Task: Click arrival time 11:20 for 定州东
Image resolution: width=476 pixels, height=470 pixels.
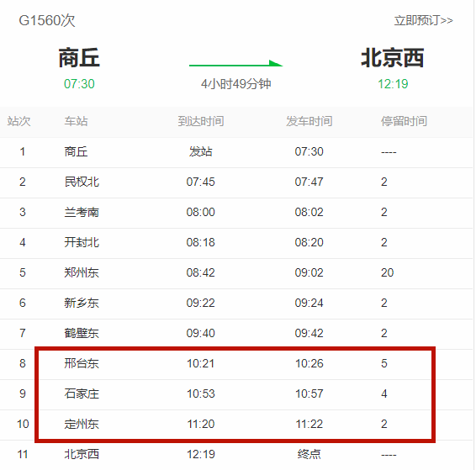Action: (x=201, y=424)
